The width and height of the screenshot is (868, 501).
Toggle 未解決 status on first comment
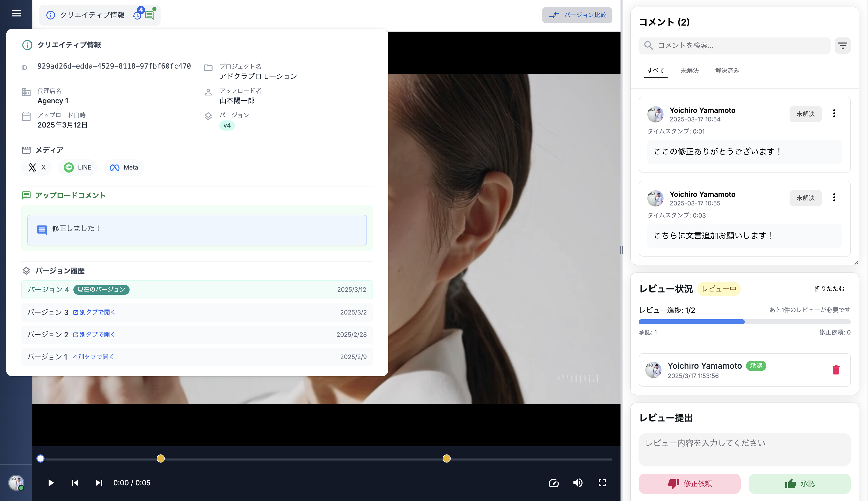point(805,114)
